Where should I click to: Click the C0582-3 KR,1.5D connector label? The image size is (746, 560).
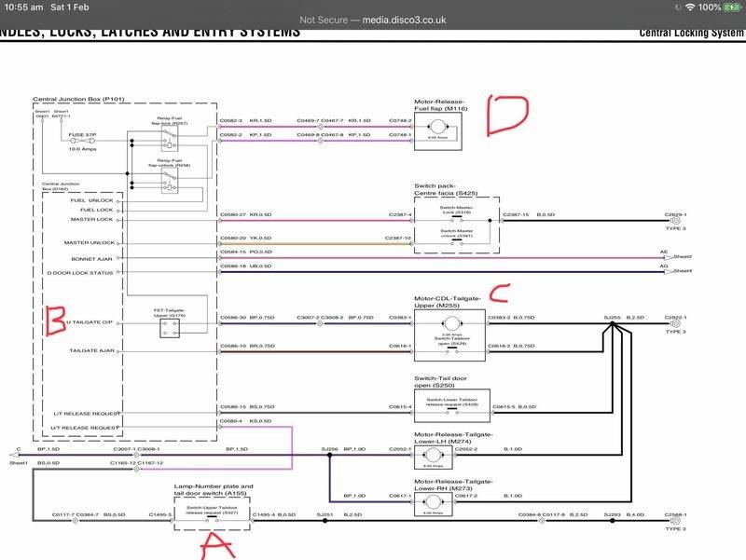point(245,120)
